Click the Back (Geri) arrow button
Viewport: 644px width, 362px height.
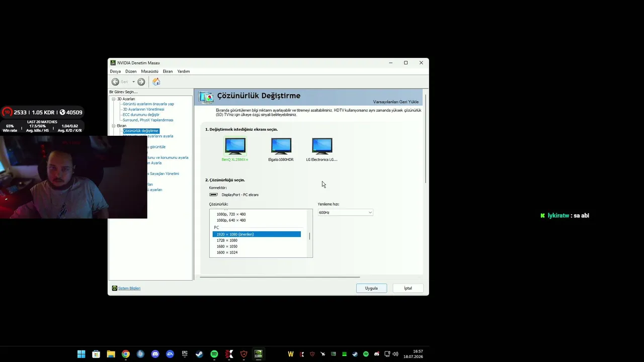coord(115,82)
